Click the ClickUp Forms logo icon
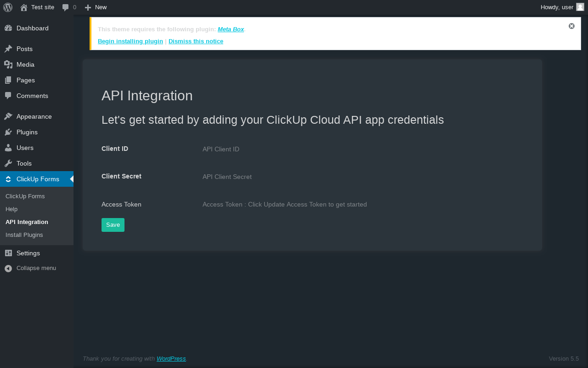Screen dimensions: 588x368 pos(8,179)
